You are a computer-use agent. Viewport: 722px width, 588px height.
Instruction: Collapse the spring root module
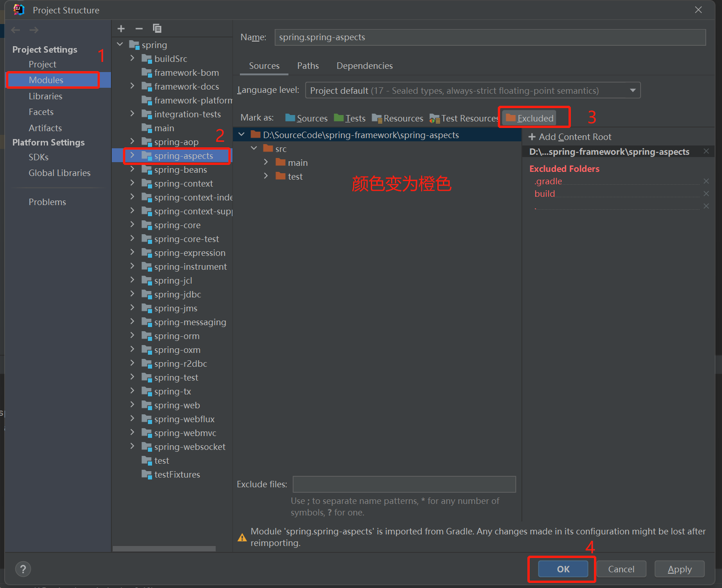pyautogui.click(x=120, y=44)
